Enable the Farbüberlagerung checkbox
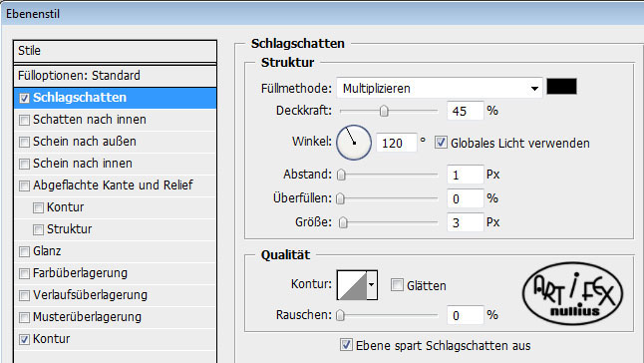Image resolution: width=644 pixels, height=363 pixels. [24, 273]
